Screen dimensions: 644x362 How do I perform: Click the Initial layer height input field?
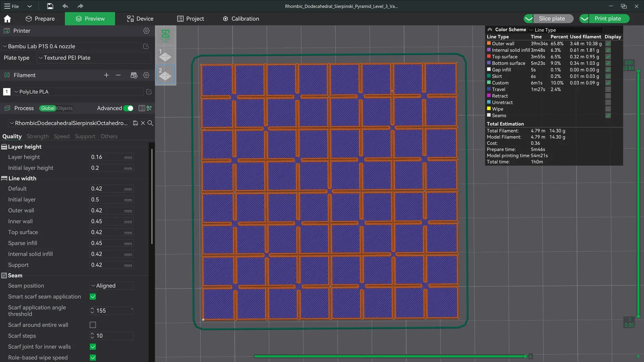(112, 168)
